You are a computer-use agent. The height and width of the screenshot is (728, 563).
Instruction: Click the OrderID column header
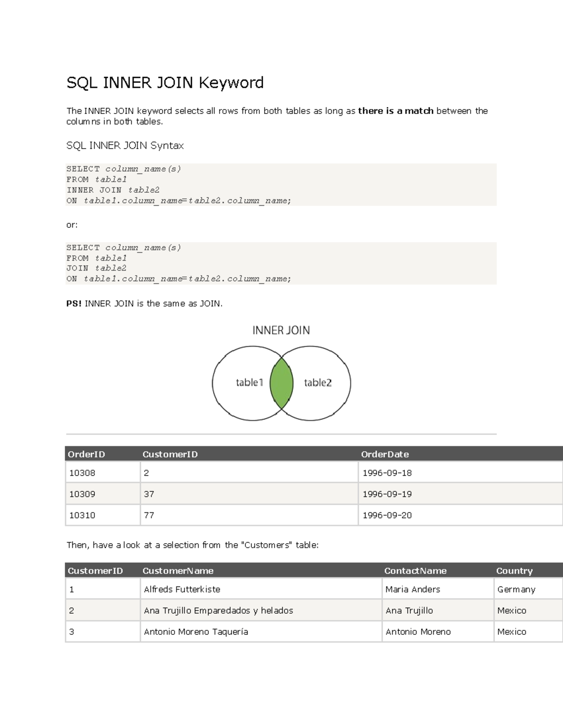(x=87, y=454)
